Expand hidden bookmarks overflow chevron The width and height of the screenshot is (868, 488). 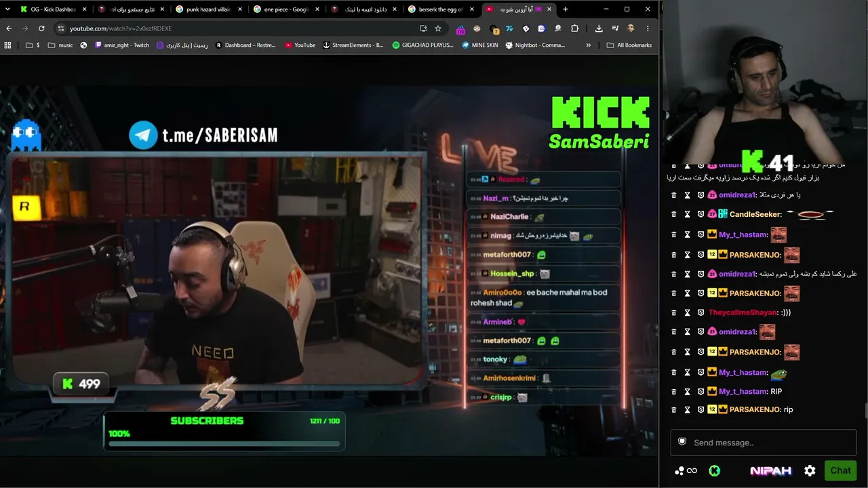coord(588,45)
